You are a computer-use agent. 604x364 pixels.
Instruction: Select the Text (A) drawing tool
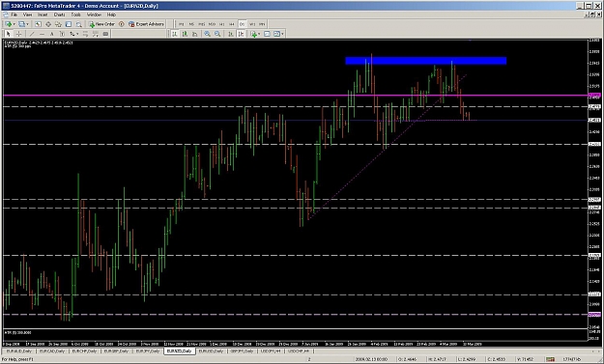[51, 34]
